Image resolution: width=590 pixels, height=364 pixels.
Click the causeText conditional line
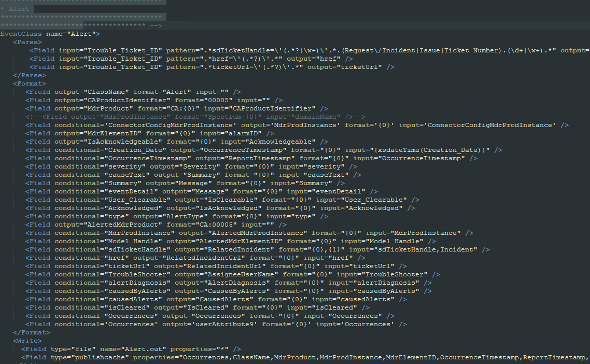193,175
